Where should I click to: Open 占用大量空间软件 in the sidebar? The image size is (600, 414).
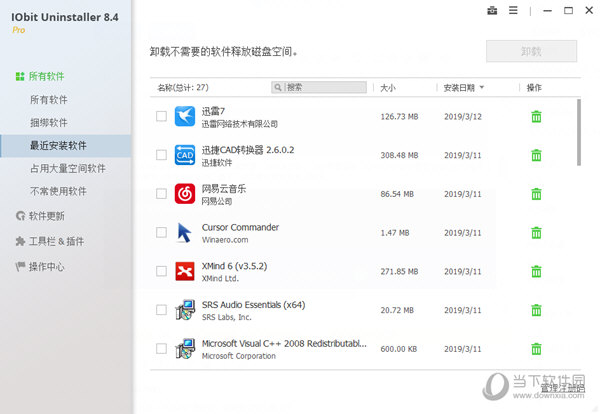68,168
